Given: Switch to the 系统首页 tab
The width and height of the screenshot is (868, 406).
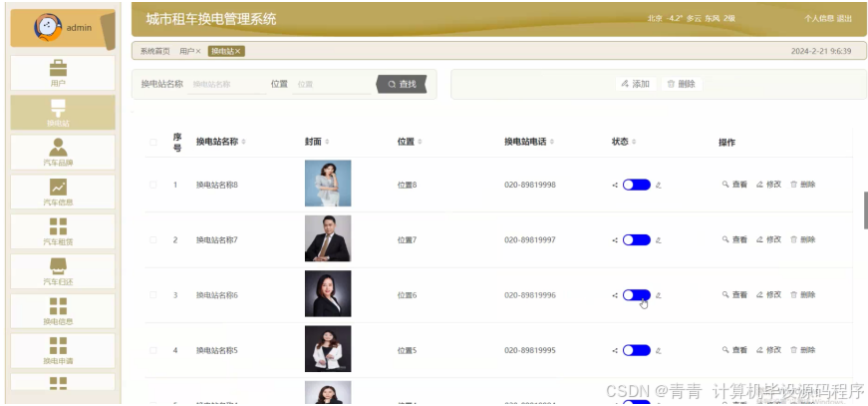Looking at the screenshot, I should coord(155,51).
